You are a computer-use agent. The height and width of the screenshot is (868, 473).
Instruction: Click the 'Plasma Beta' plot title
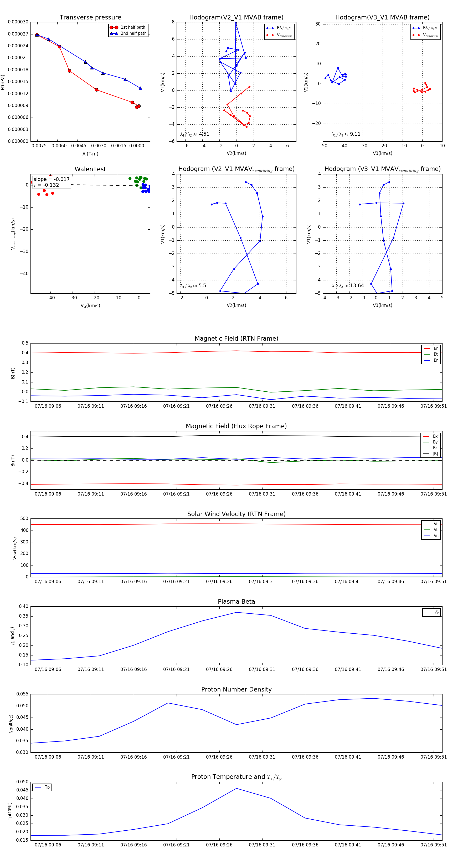[236, 602]
